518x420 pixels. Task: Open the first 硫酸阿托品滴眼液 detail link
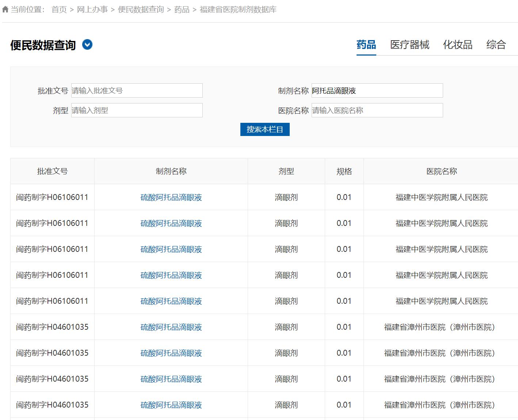click(x=171, y=197)
